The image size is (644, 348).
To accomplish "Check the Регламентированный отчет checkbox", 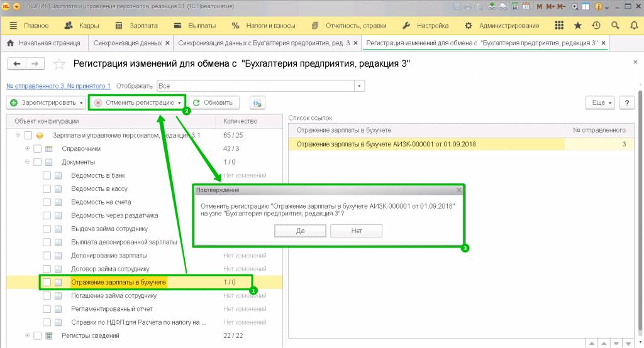I will (47, 308).
